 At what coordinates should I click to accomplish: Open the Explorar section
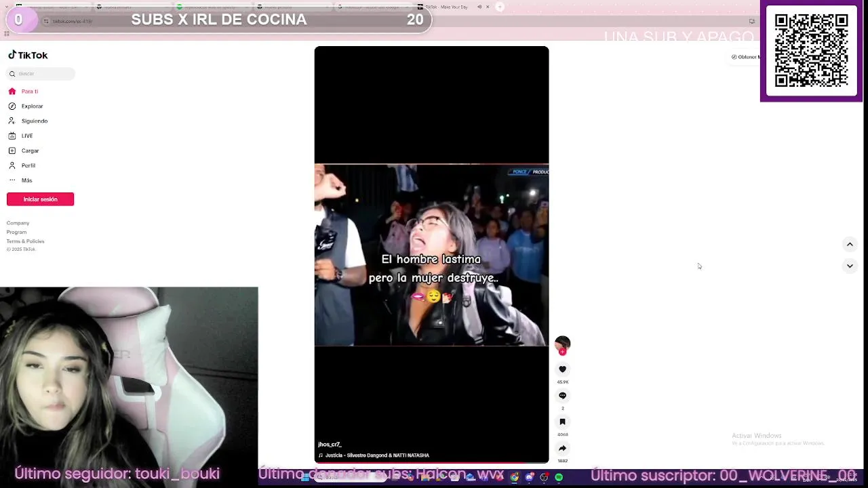26,106
